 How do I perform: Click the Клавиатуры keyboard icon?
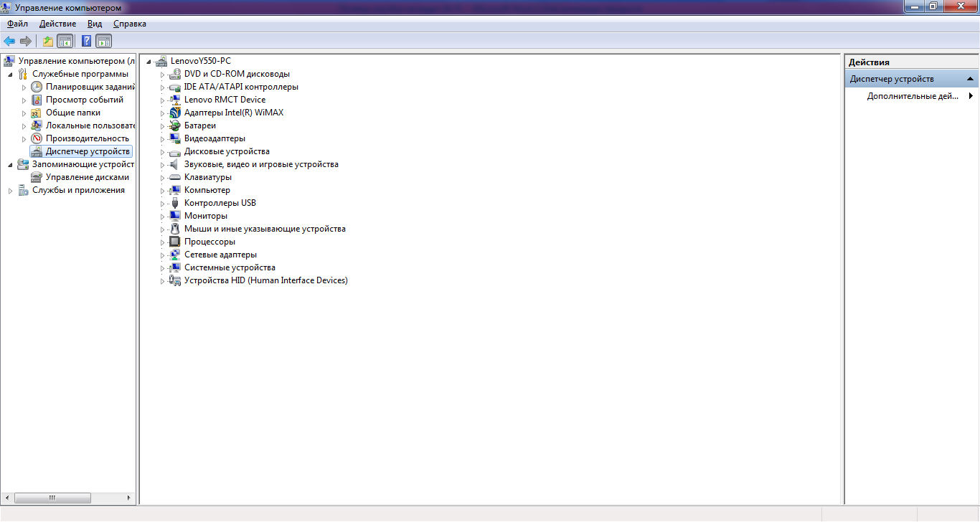[174, 177]
